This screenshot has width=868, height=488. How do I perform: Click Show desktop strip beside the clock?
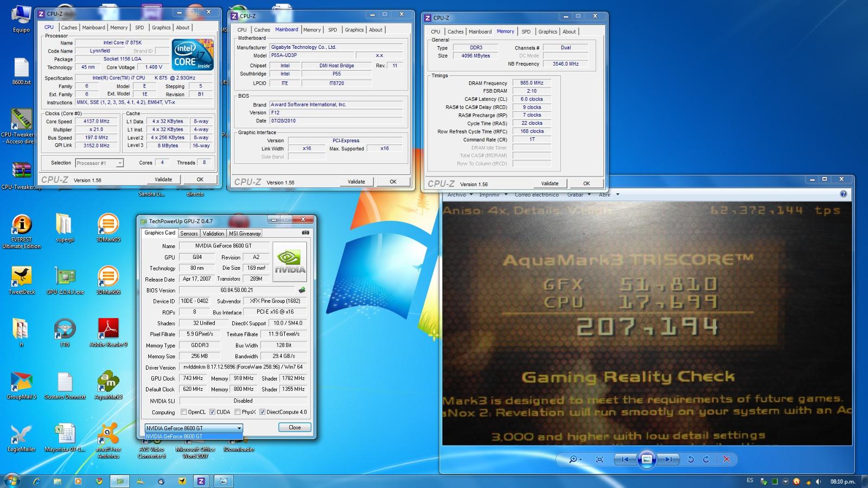pyautogui.click(x=864, y=481)
